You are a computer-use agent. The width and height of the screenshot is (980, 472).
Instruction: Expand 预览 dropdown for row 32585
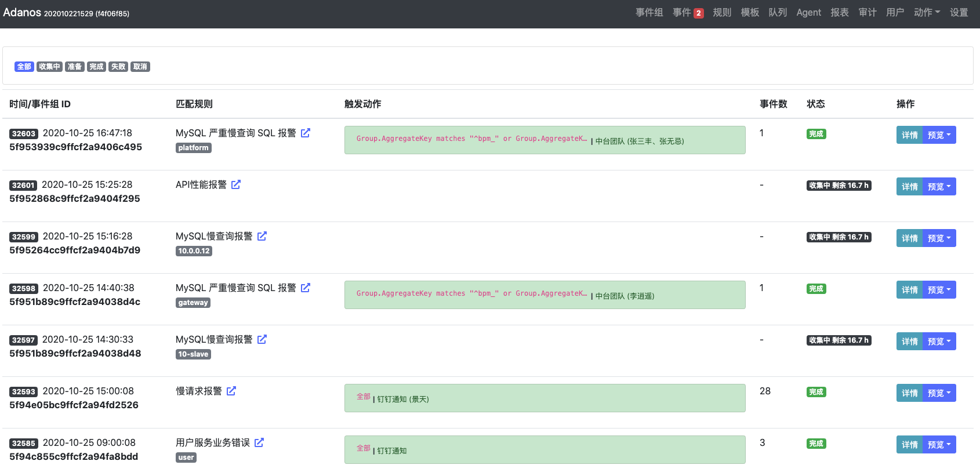pyautogui.click(x=939, y=445)
